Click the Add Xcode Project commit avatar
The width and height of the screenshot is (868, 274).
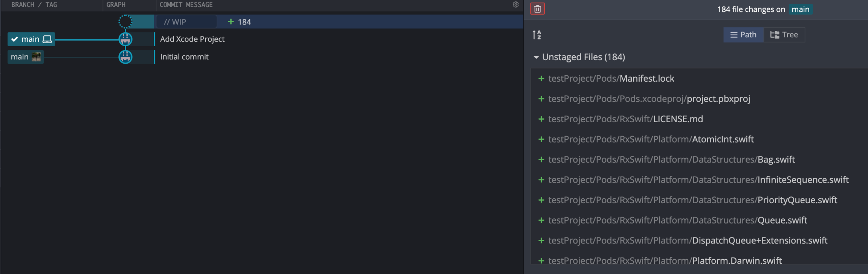pos(125,39)
